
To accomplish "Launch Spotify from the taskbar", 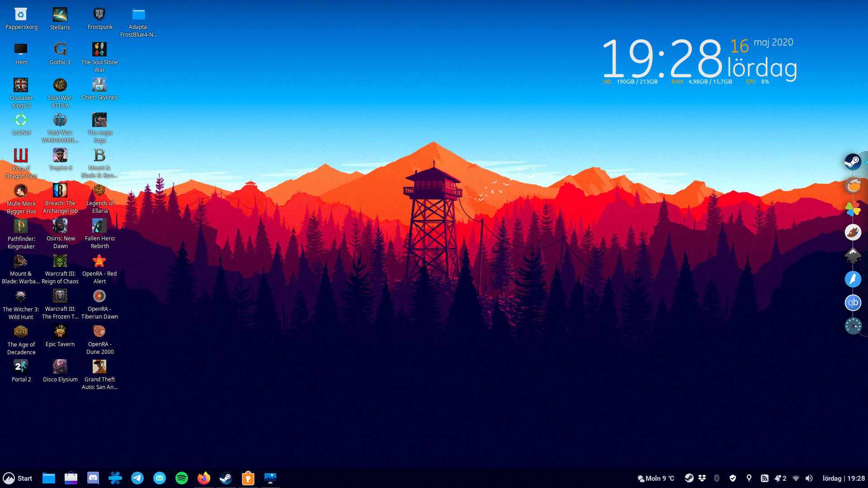I will click(x=182, y=478).
